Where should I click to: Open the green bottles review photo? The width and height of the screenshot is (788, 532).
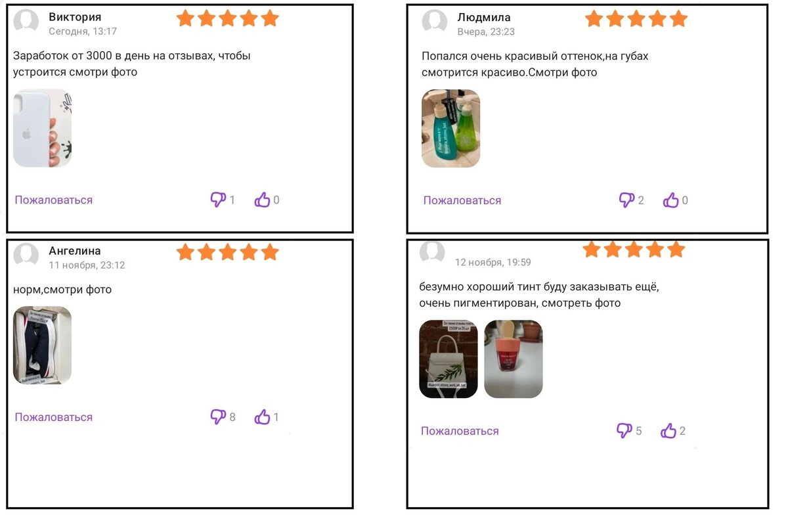tap(451, 128)
